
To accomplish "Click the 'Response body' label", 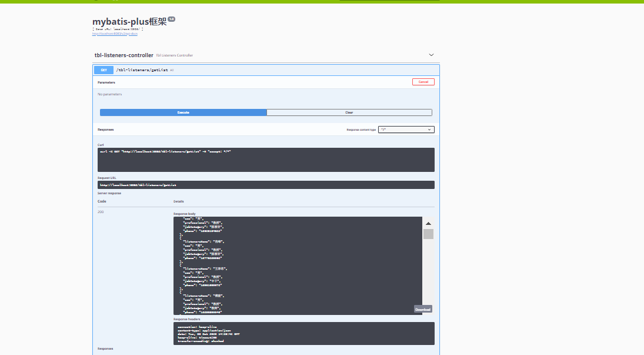I will pyautogui.click(x=185, y=214).
